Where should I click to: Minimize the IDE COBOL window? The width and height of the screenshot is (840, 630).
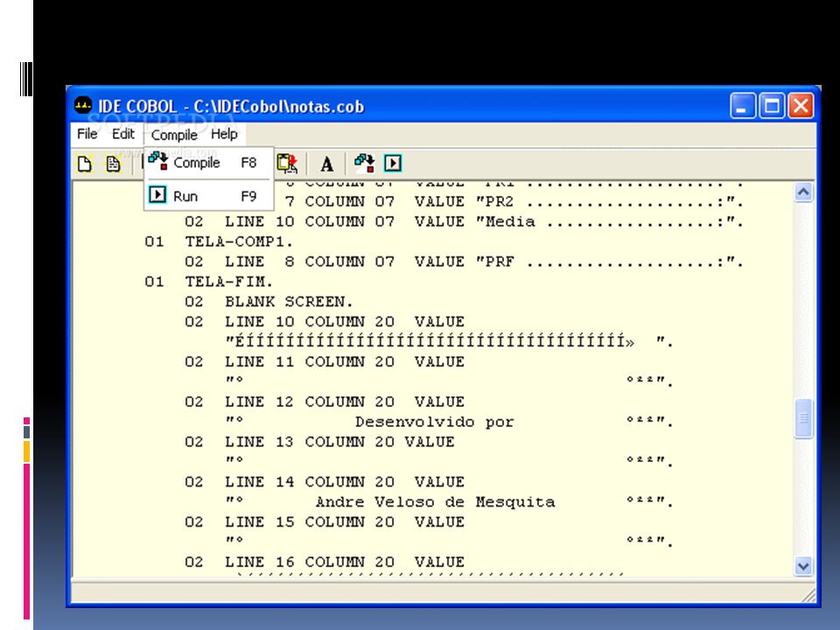pyautogui.click(x=743, y=106)
